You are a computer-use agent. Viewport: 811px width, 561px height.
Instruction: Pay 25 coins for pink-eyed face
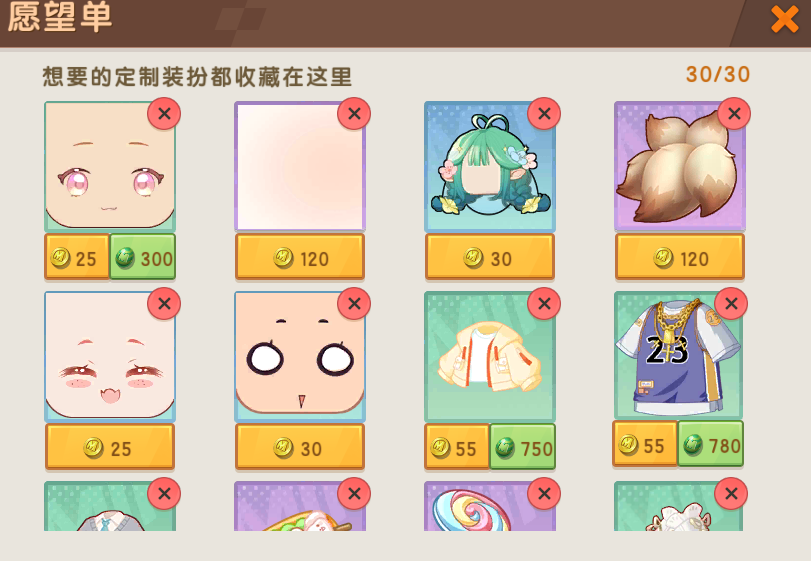click(77, 257)
